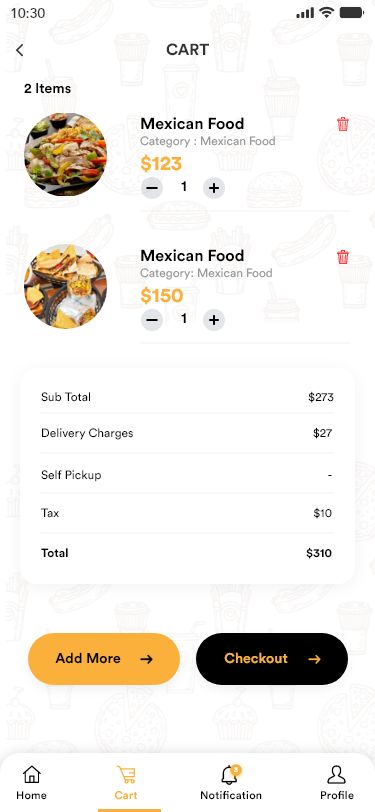Go to the Profile tab
Screen dimensions: 375x812
[337, 782]
